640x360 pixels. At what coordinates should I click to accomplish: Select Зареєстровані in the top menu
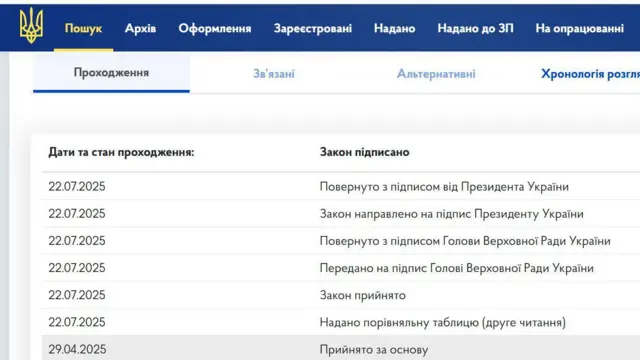click(x=313, y=28)
